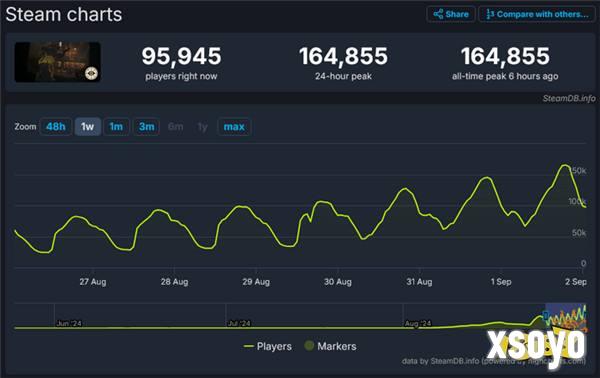Viewport: 600px width, 378px height.
Task: Click the Markers legend circle
Action: [309, 346]
